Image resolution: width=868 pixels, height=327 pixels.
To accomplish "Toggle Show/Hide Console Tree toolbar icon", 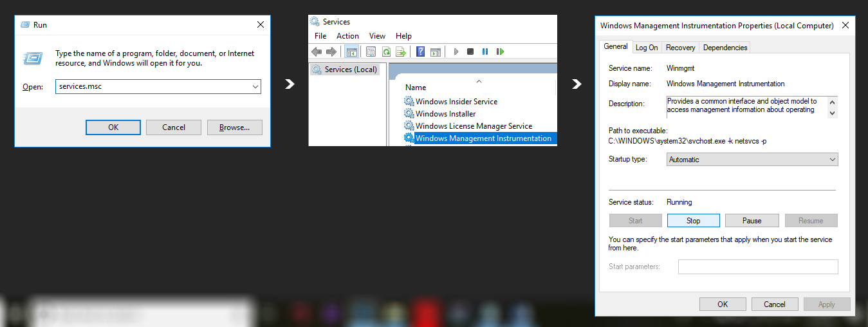I will 351,51.
